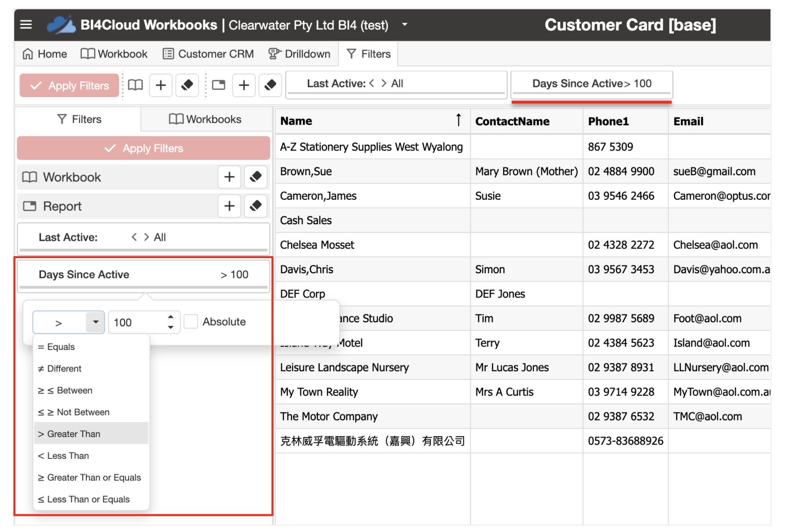
Task: Choose the Different operator
Action: pyautogui.click(x=91, y=369)
